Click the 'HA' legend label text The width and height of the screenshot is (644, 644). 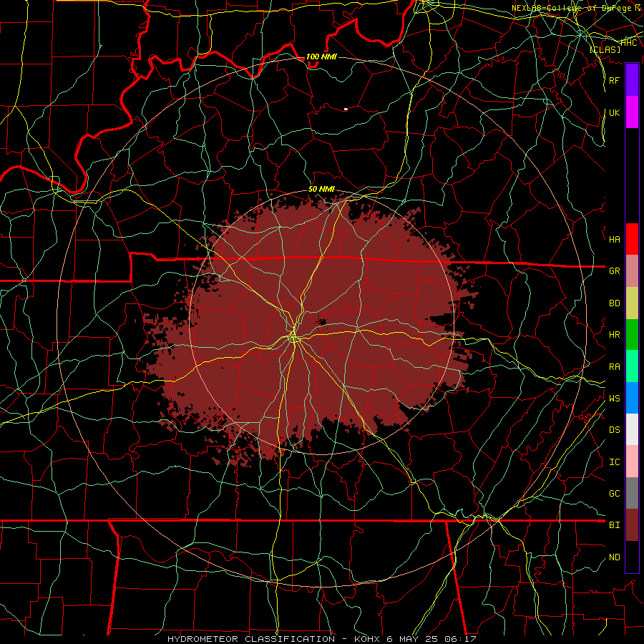coord(614,239)
